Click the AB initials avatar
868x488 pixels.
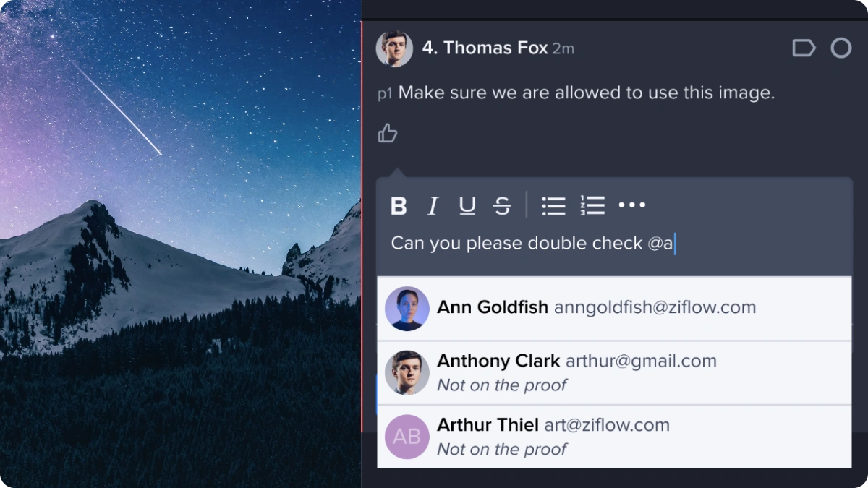point(407,437)
